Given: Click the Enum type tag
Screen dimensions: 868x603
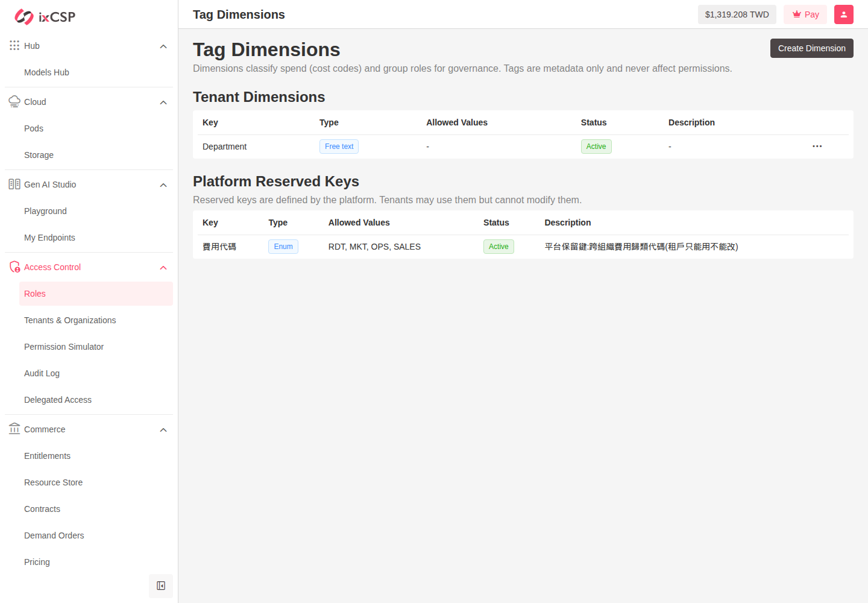Looking at the screenshot, I should [x=283, y=247].
